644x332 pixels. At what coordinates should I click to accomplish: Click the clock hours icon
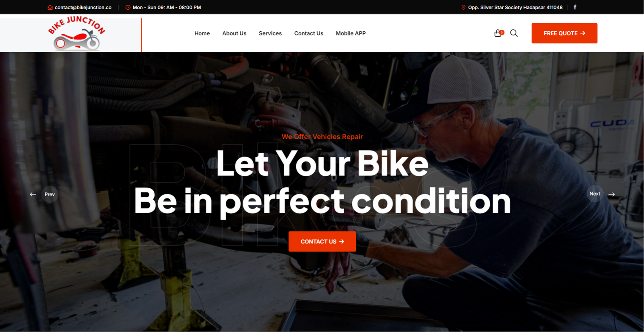[128, 7]
